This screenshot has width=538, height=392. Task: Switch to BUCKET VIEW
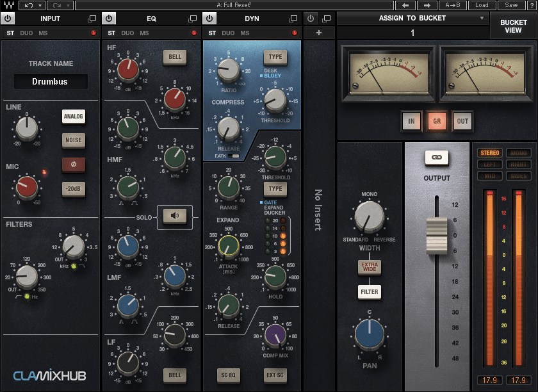513,26
